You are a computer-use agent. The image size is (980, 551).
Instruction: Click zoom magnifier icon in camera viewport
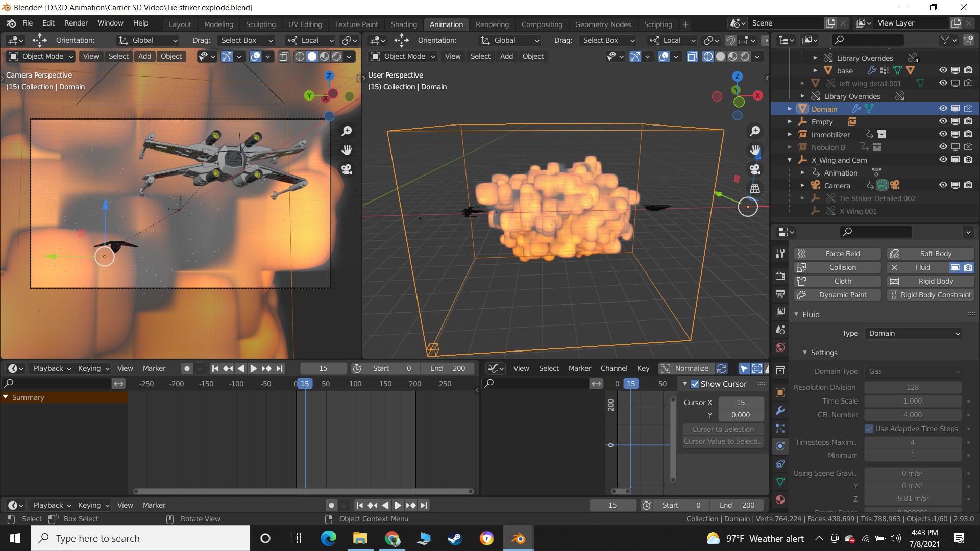point(347,131)
